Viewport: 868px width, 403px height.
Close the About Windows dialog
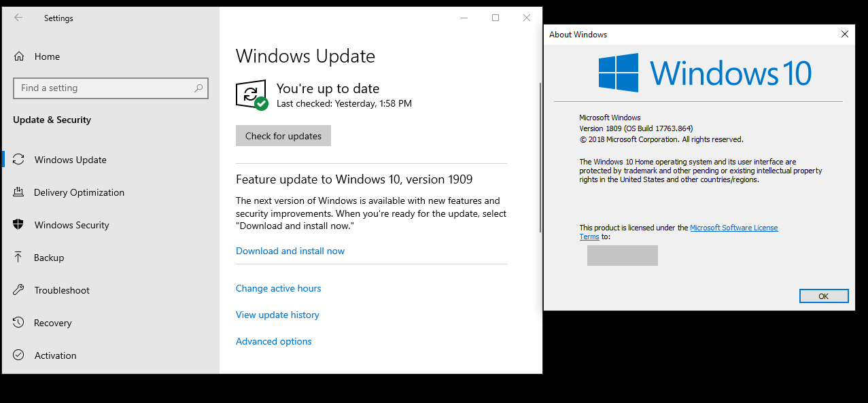coord(844,34)
